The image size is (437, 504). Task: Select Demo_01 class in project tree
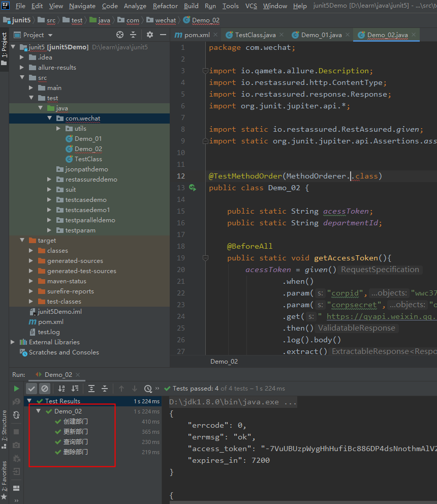[x=88, y=138]
